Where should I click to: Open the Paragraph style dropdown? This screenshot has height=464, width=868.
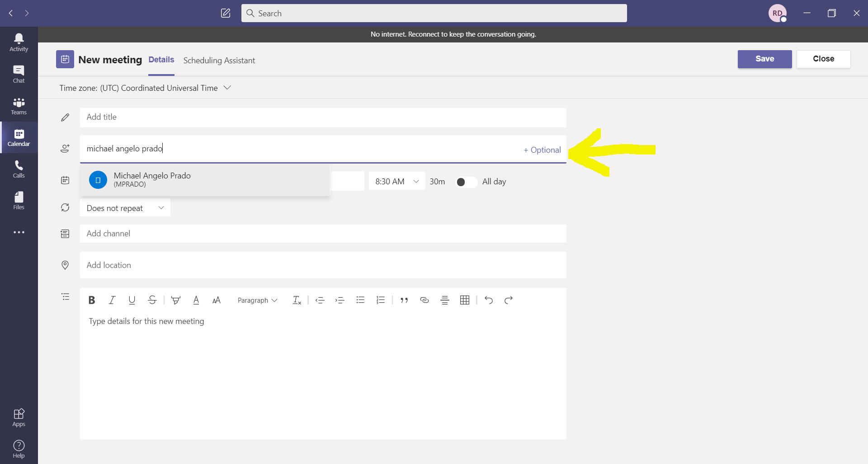[257, 300]
